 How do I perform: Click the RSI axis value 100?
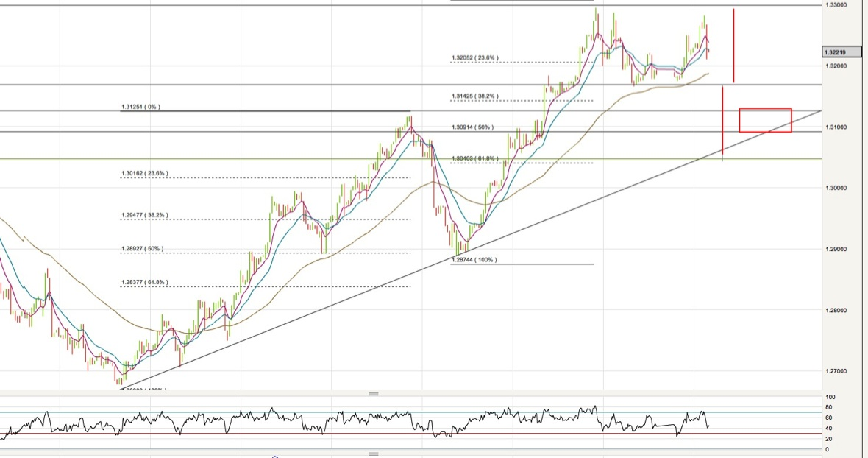(x=830, y=397)
